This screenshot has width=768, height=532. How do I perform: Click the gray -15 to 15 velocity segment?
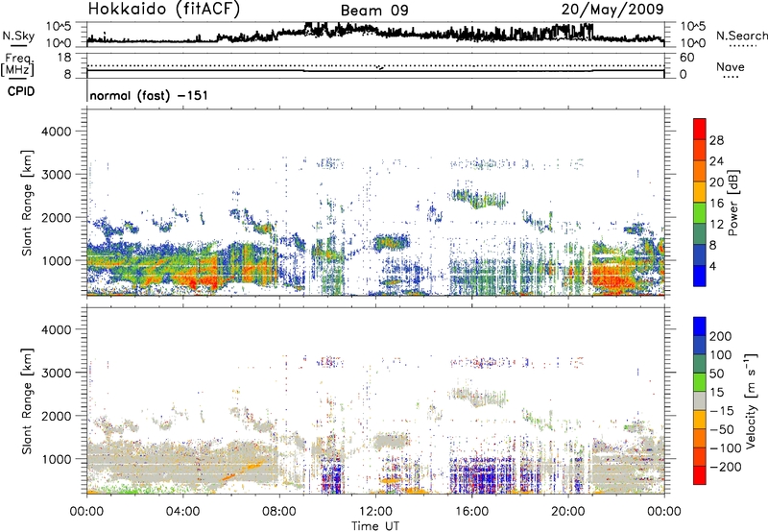[700, 400]
